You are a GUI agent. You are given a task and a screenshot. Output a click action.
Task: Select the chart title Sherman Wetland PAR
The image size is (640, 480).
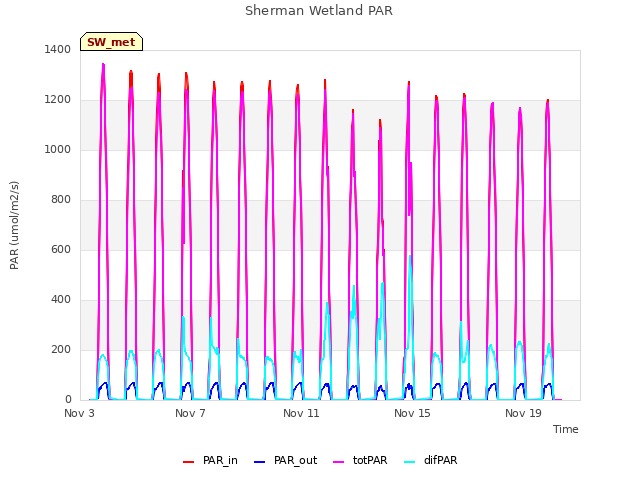click(319, 11)
